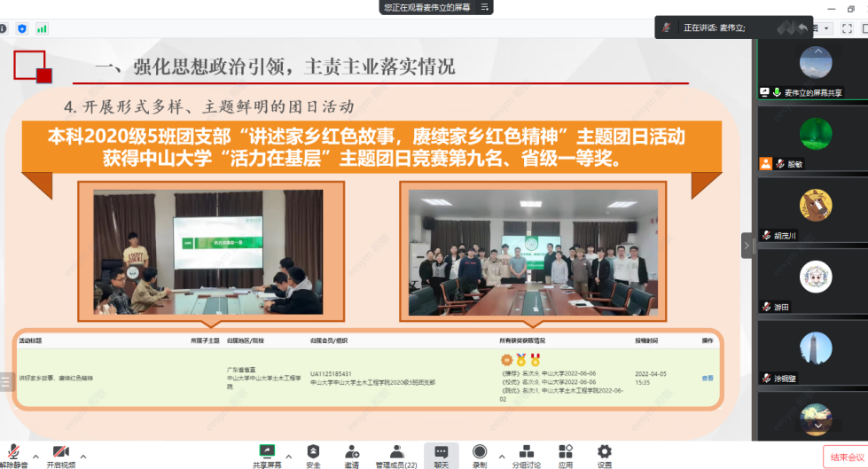Click the End Meeting button

pos(847,457)
